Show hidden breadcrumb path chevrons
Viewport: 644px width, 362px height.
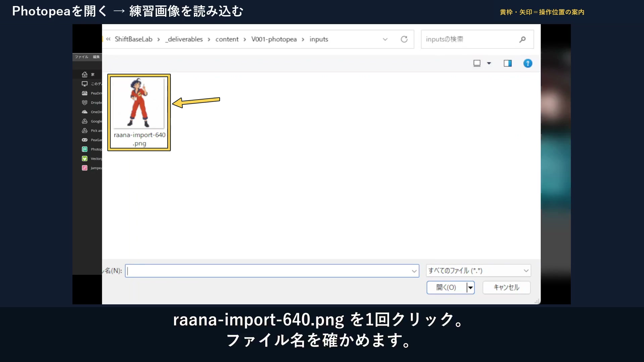coord(108,39)
